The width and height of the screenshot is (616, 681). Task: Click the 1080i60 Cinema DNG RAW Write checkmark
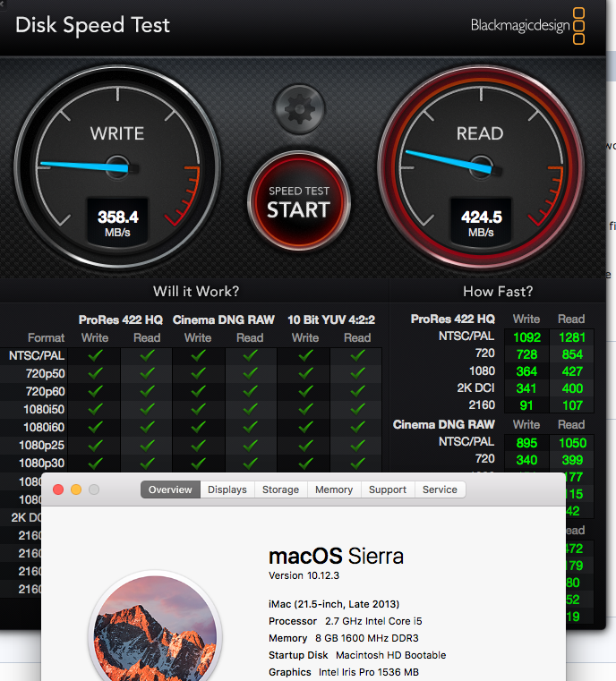pyautogui.click(x=198, y=427)
